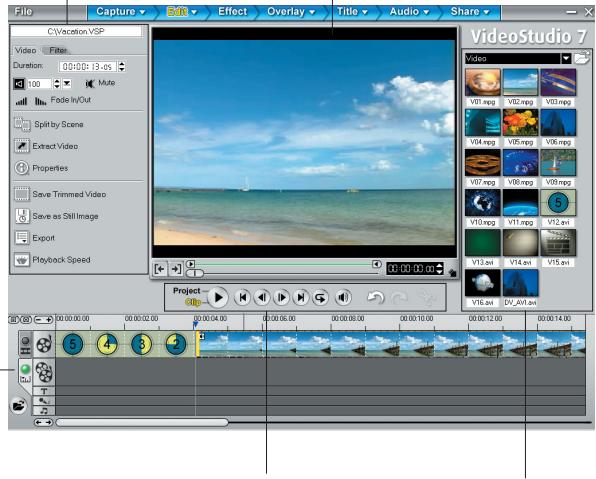Click the Overlay track filmreel icon
This screenshot has width=596, height=479.
(x=44, y=372)
